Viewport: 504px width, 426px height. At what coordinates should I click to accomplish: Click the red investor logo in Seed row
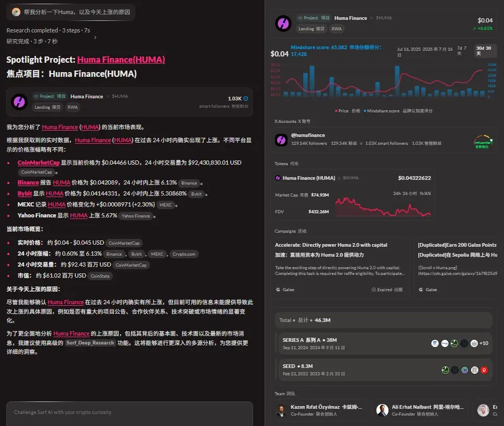click(x=484, y=370)
